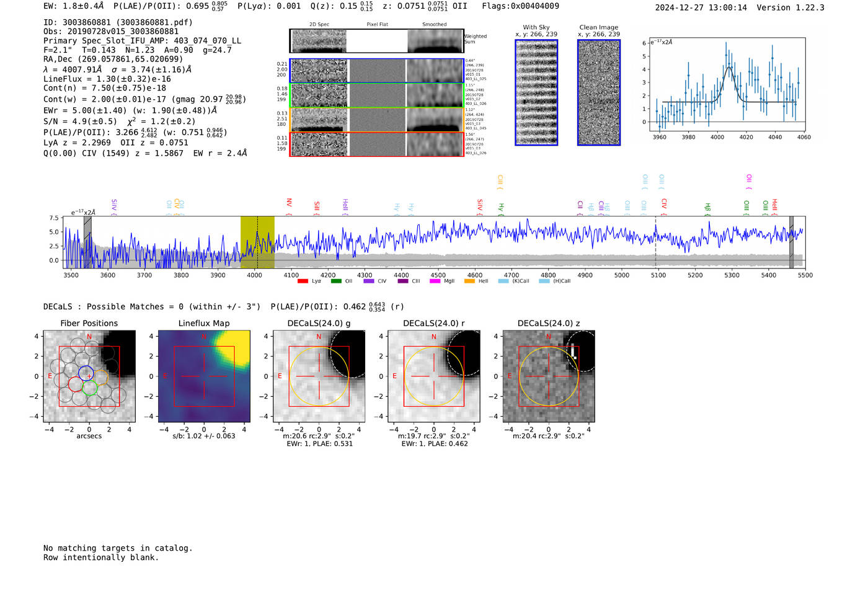868x591 pixels.
Task: Click the red N compass label in DECaLS g
Action: 319,337
